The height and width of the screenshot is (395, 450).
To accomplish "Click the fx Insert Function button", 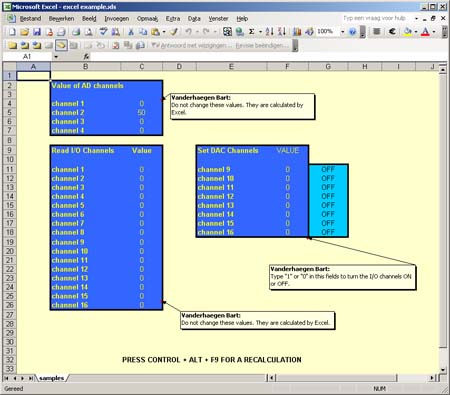I will pos(86,56).
